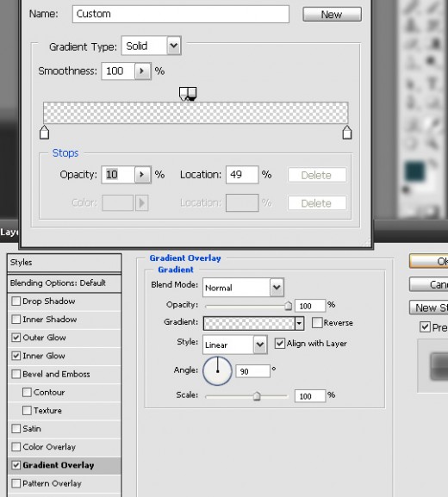Delete the selected opacity stop
The image size is (448, 497).
[x=317, y=175]
